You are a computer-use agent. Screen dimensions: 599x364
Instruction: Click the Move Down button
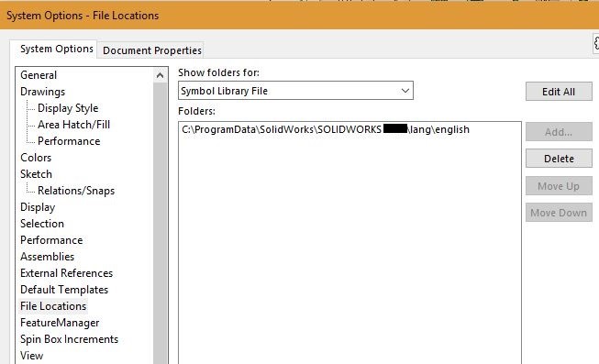[559, 213]
